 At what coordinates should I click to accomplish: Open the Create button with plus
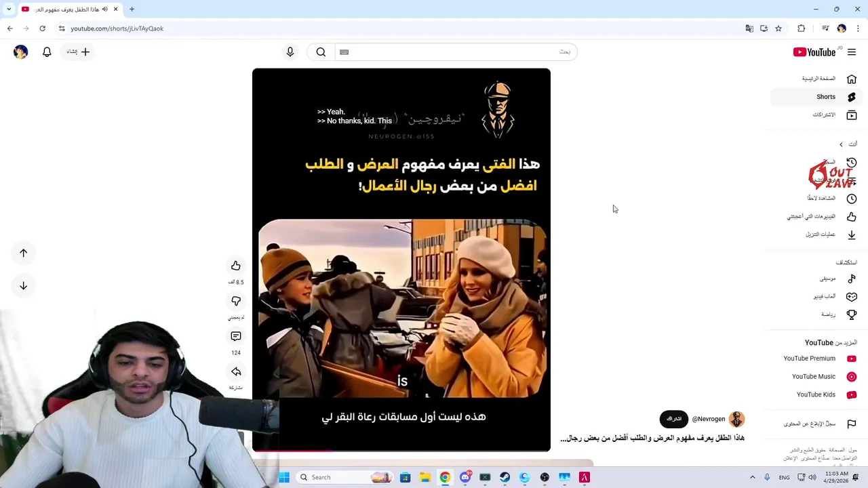tap(78, 52)
